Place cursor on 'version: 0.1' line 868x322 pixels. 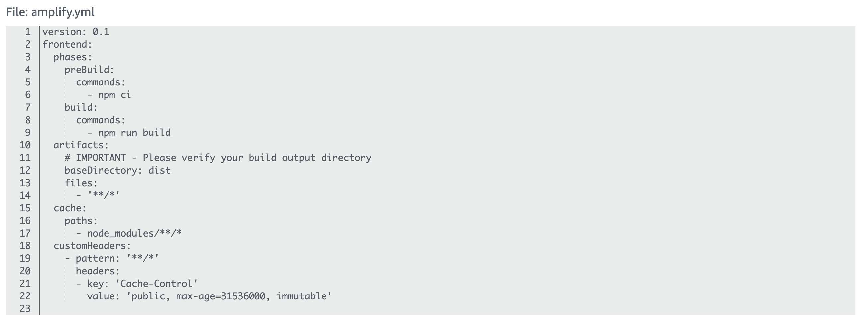76,32
